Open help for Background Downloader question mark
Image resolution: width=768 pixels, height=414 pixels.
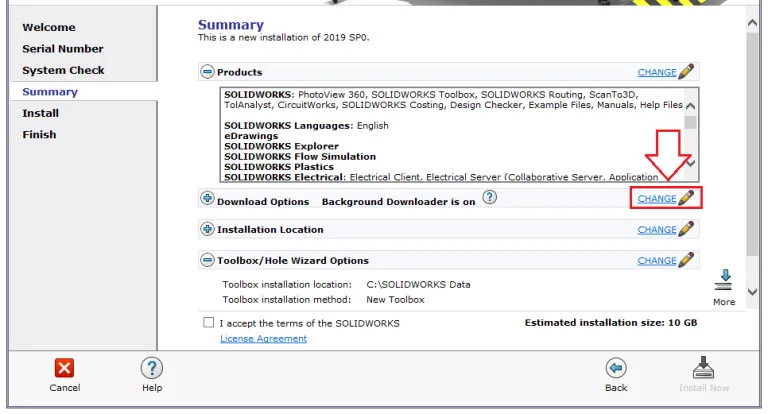(x=489, y=197)
